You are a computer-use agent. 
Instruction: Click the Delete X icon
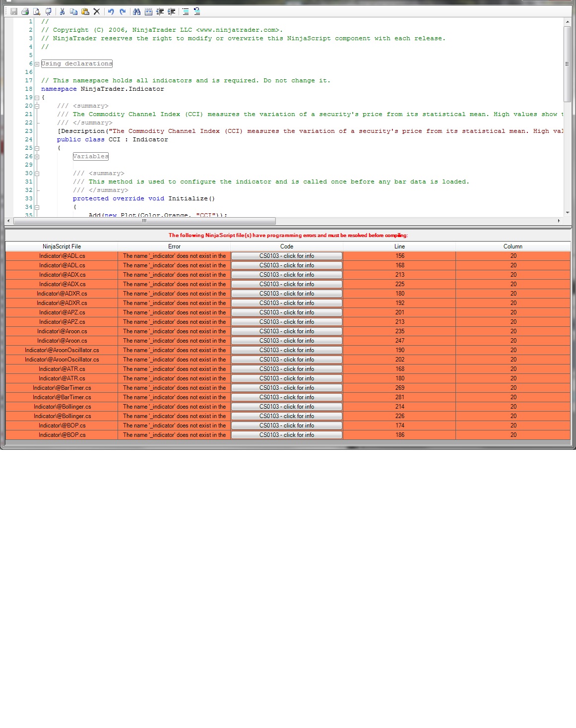(x=97, y=11)
